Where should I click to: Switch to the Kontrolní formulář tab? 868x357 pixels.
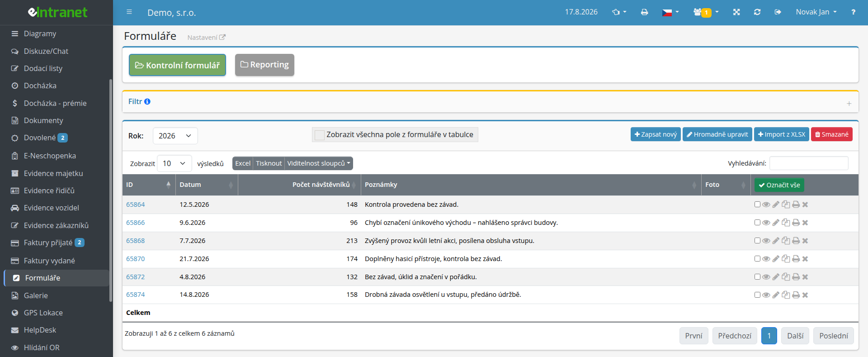click(177, 65)
